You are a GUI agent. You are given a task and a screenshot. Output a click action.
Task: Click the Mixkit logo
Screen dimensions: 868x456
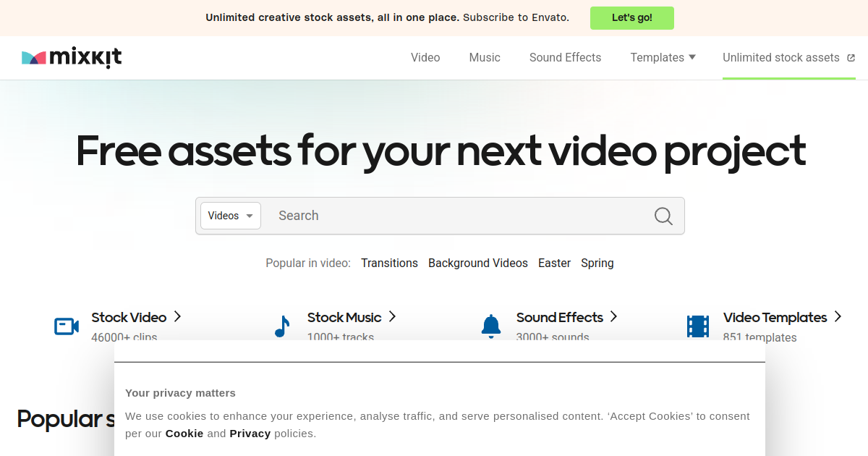click(x=72, y=58)
